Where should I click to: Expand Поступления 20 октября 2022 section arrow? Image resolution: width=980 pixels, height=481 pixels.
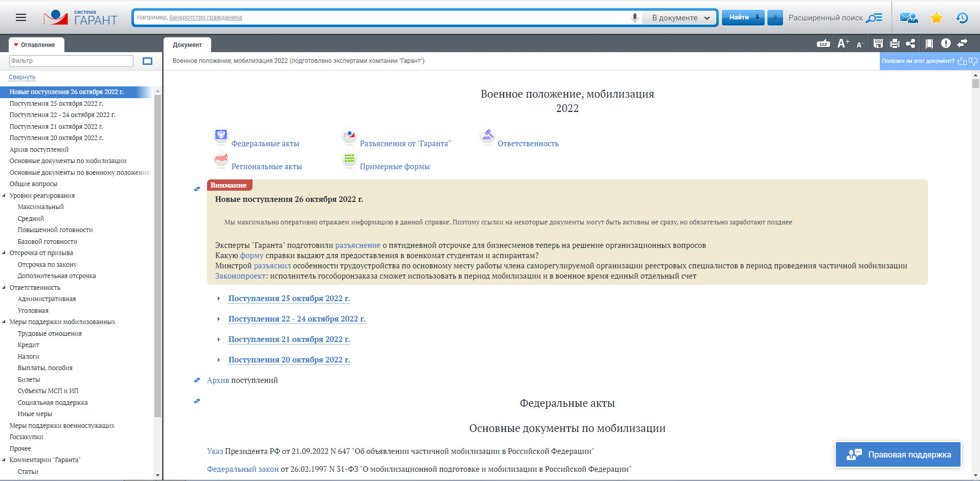219,360
